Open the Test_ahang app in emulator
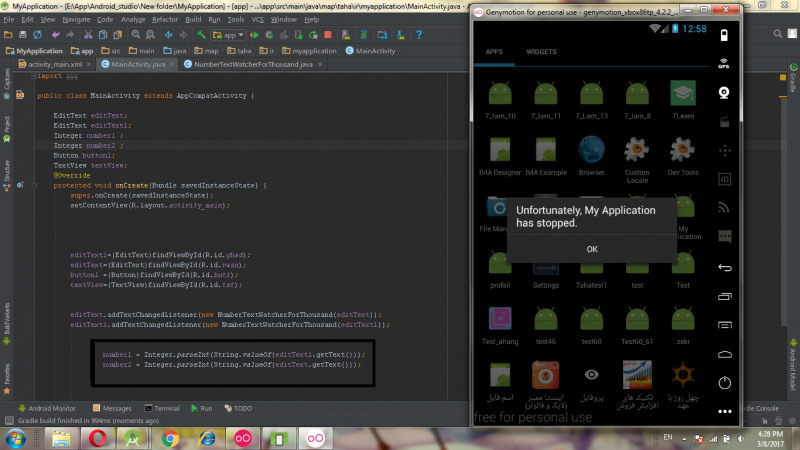The height and width of the screenshot is (450, 800). [x=500, y=325]
